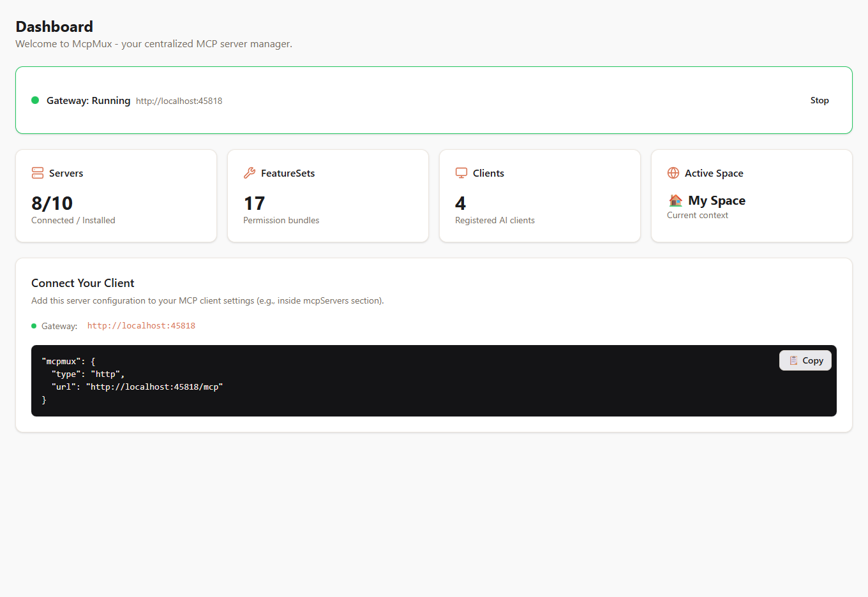Click the green Gateway Running status dot
This screenshot has width=868, height=597.
(x=35, y=100)
